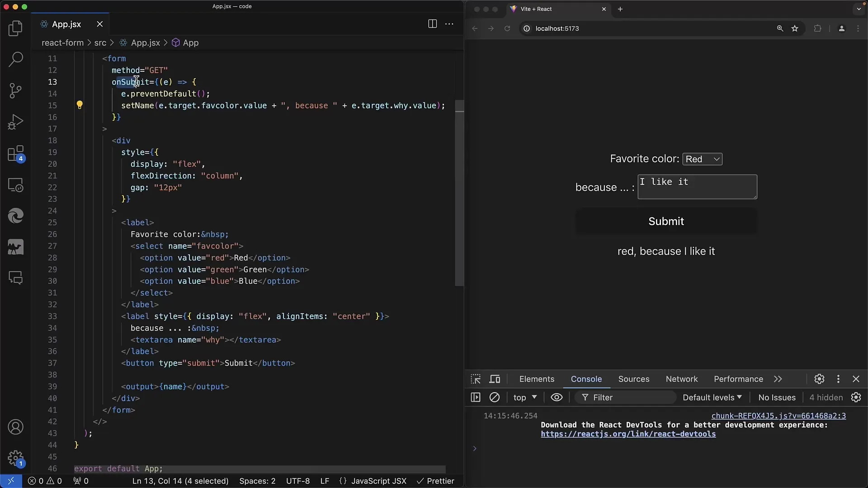
Task: Enable the No Issues status toggle
Action: point(777,398)
